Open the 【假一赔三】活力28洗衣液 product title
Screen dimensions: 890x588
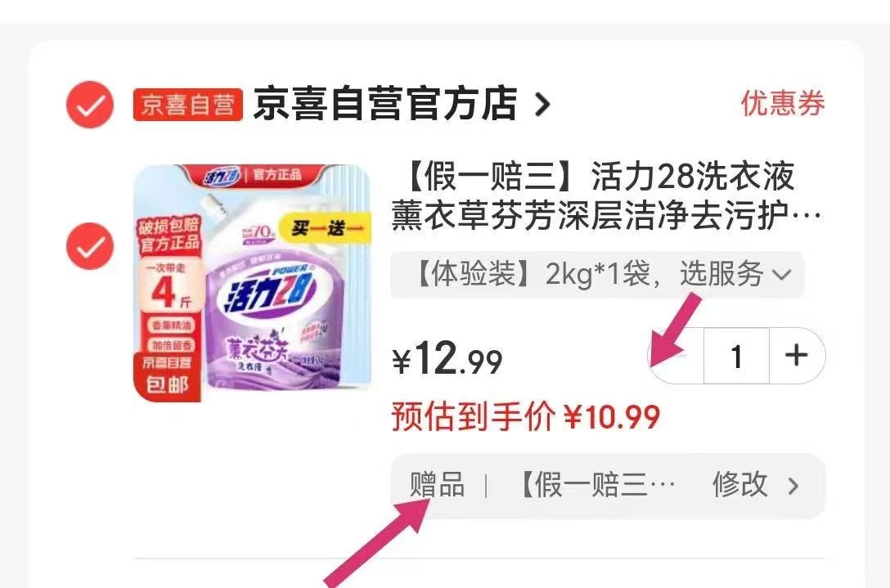[x=606, y=195]
